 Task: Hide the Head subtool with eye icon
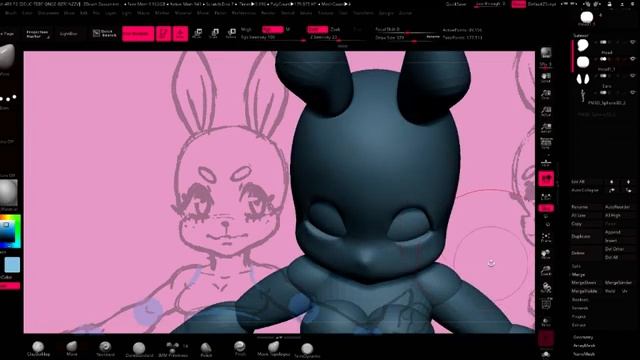point(633,42)
